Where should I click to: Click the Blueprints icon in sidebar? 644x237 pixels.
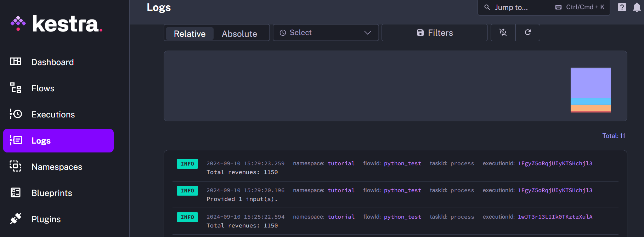pyautogui.click(x=16, y=192)
